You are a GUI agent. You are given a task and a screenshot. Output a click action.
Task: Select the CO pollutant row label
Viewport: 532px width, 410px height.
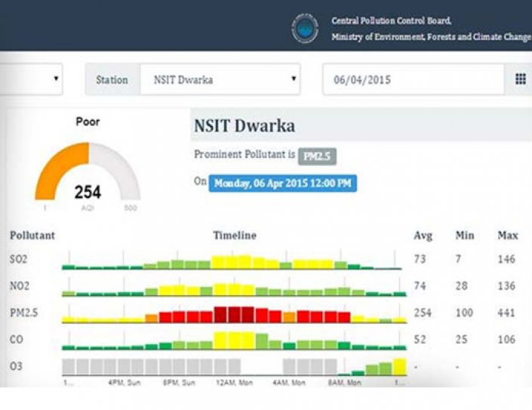17,340
